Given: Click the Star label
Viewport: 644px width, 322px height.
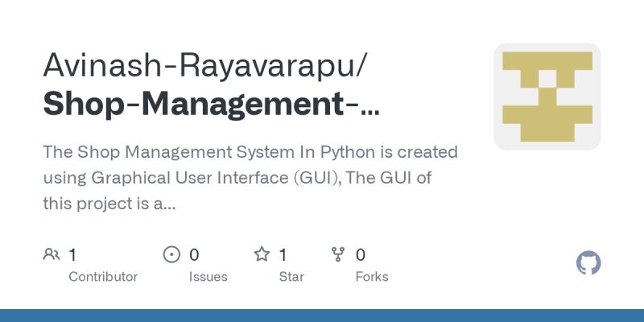Looking at the screenshot, I should tap(291, 277).
